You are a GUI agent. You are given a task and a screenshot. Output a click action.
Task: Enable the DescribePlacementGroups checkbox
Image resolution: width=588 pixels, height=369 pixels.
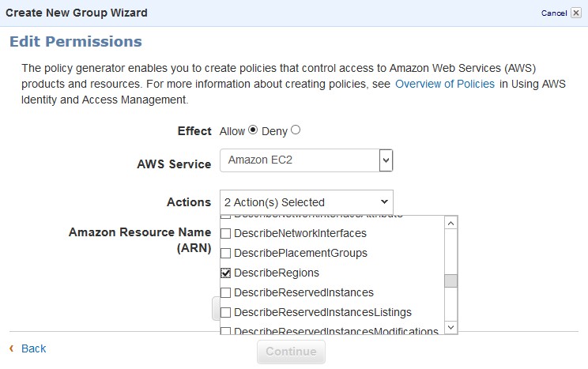(x=226, y=254)
